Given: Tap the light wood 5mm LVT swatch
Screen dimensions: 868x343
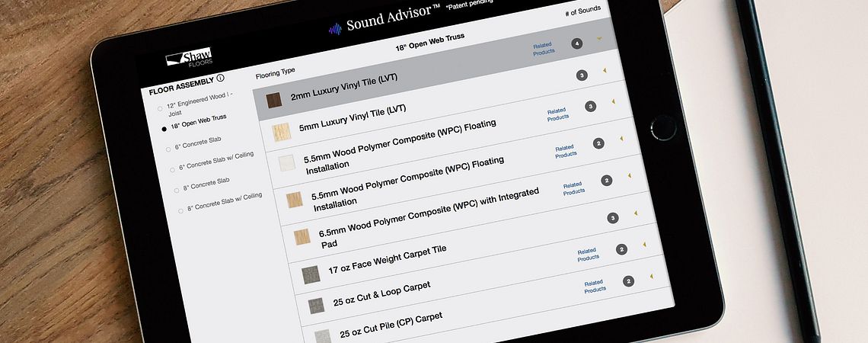Looking at the screenshot, I should point(281,133).
